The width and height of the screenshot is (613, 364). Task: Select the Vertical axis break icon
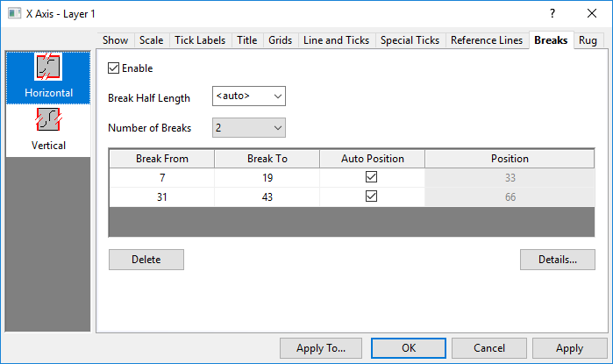47,121
